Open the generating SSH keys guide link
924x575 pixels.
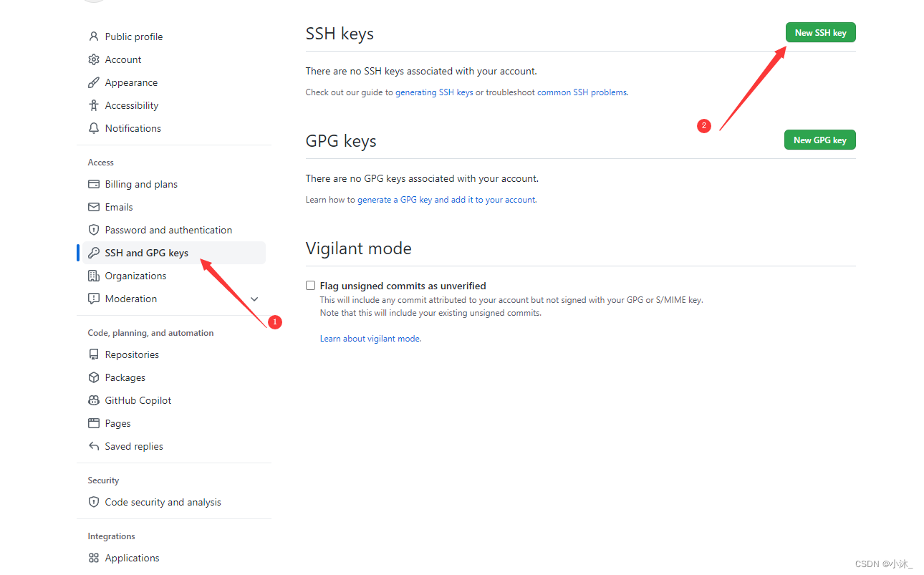(x=434, y=92)
